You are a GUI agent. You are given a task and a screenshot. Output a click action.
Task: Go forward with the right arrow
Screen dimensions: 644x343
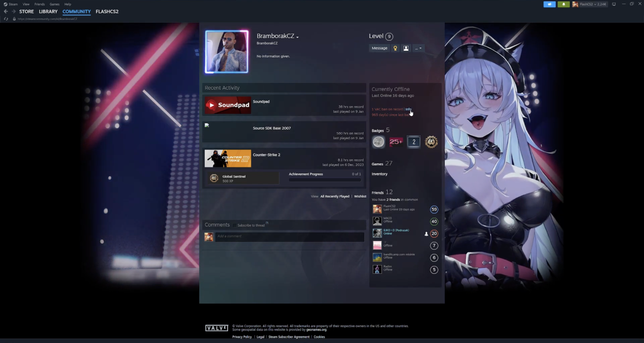[14, 11]
